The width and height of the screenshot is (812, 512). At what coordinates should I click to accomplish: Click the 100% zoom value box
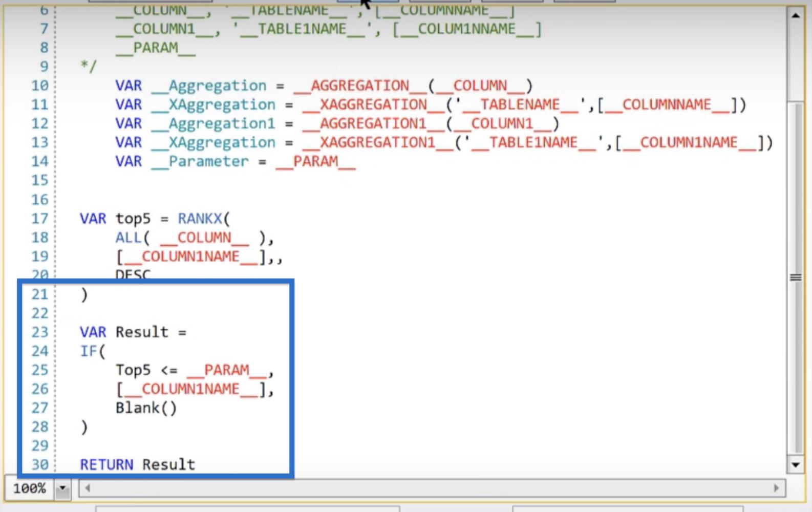[30, 488]
